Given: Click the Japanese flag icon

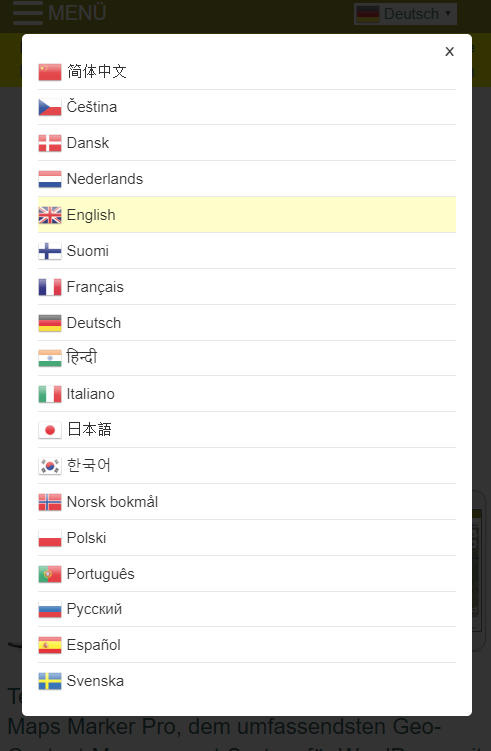Looking at the screenshot, I should point(50,430).
